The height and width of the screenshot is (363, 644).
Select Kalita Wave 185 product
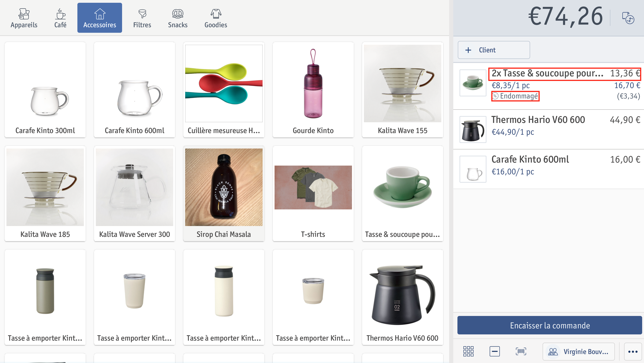[45, 193]
